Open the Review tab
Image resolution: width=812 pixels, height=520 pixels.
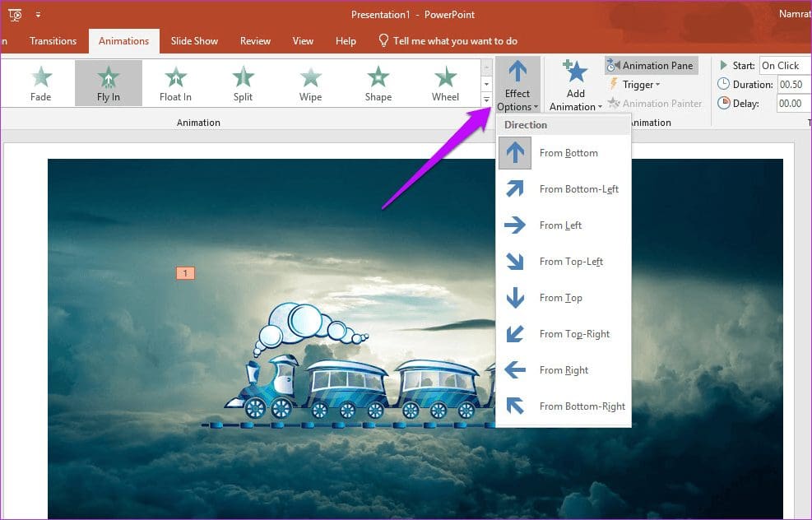(254, 40)
